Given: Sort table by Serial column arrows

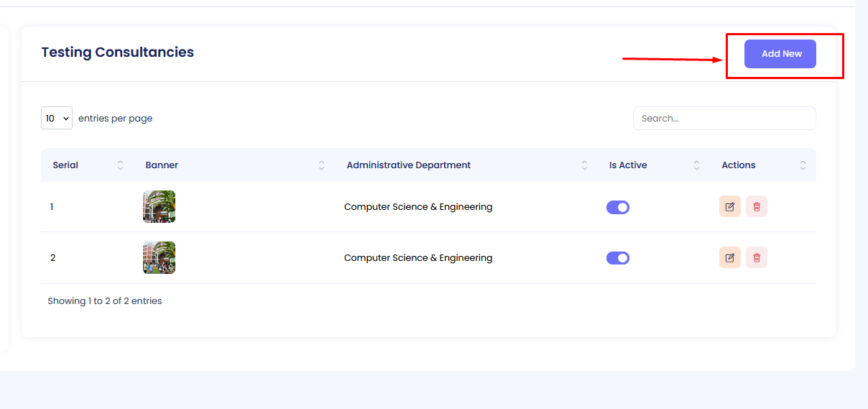Looking at the screenshot, I should [x=120, y=165].
